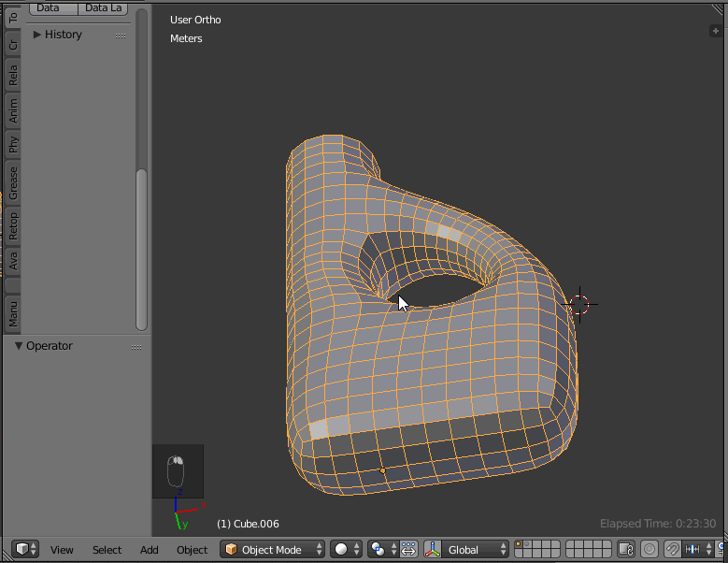The width and height of the screenshot is (728, 563).
Task: Switch to the Phy tool shelf tab
Action: [12, 144]
